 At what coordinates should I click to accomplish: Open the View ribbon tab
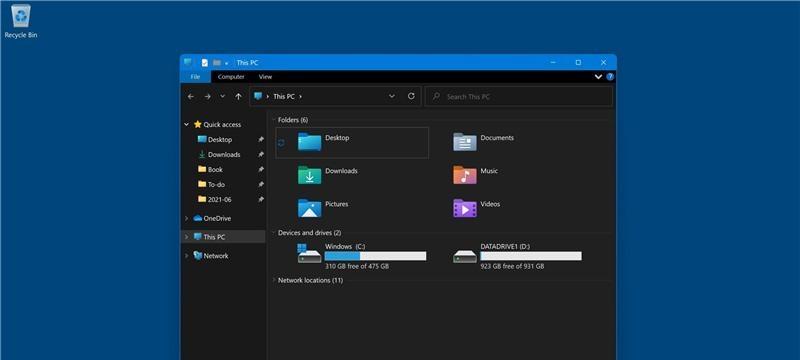[265, 76]
